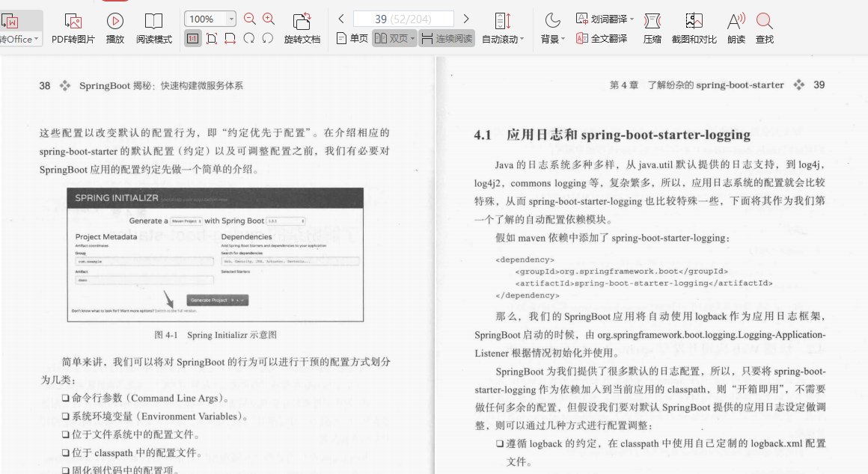Start slideshow with the 播放 button
Viewport: 868px width, 474px height.
coord(114,28)
